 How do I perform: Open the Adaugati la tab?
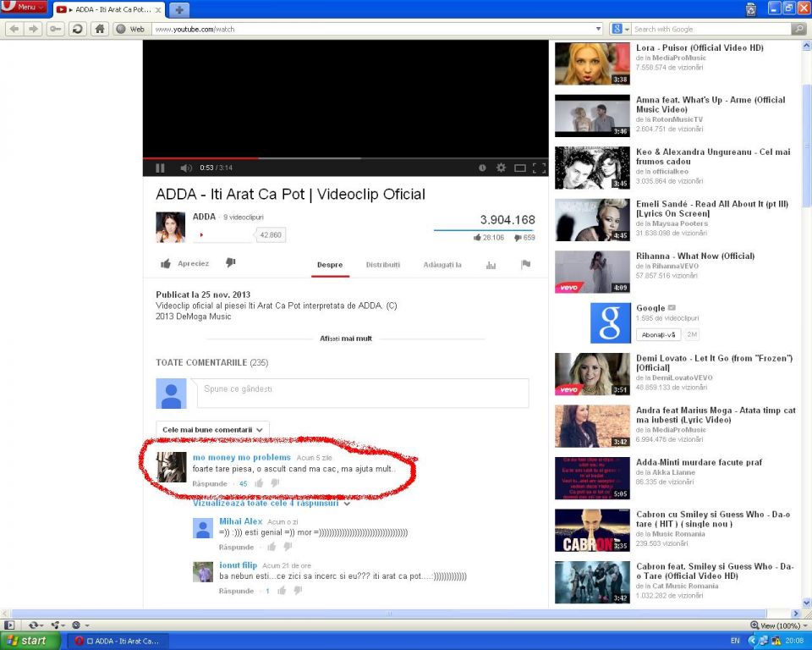(x=442, y=264)
